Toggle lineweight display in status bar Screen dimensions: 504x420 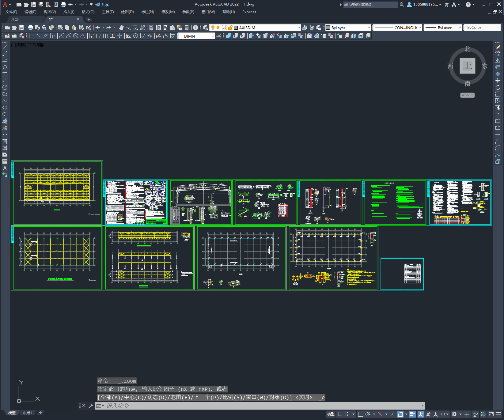[x=413, y=414]
